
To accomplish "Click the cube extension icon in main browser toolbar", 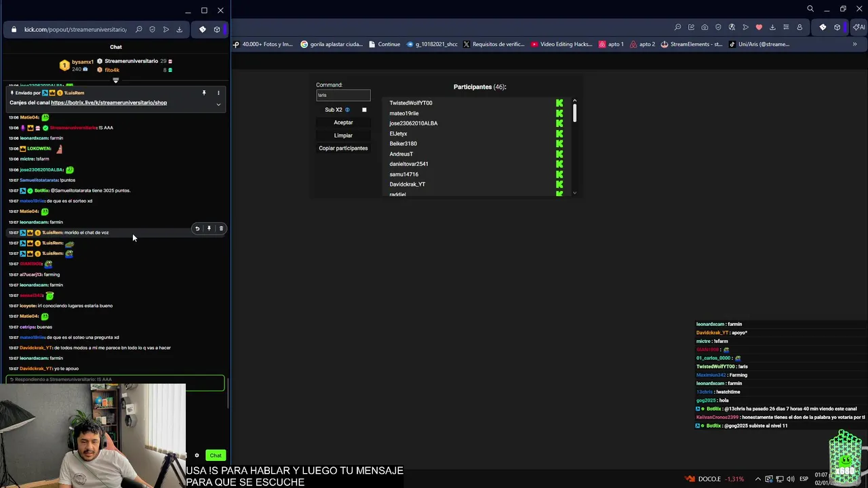I will [x=837, y=27].
